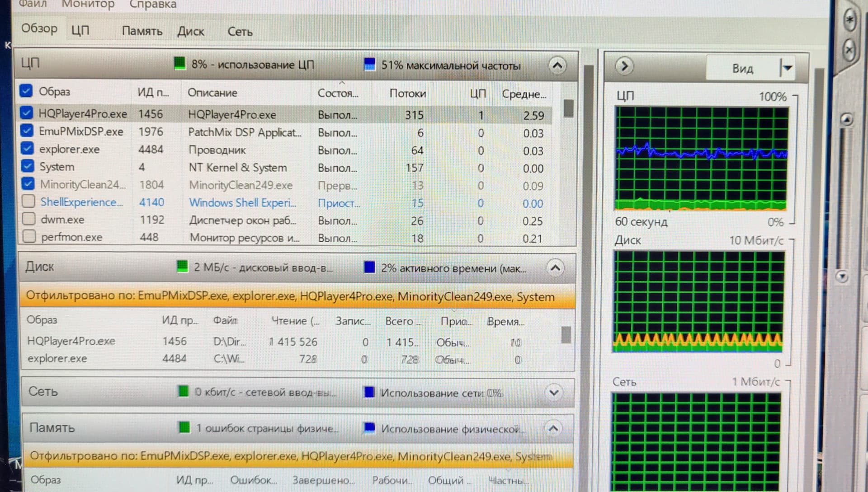Click blue disk active time indicator
The image size is (868, 492).
[369, 267]
